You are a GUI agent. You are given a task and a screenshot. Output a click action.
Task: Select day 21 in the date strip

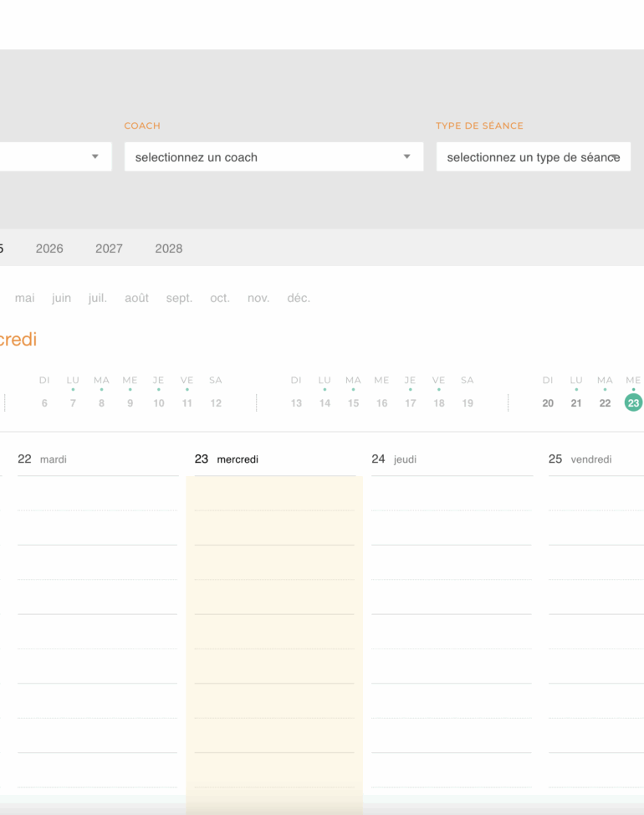click(576, 402)
